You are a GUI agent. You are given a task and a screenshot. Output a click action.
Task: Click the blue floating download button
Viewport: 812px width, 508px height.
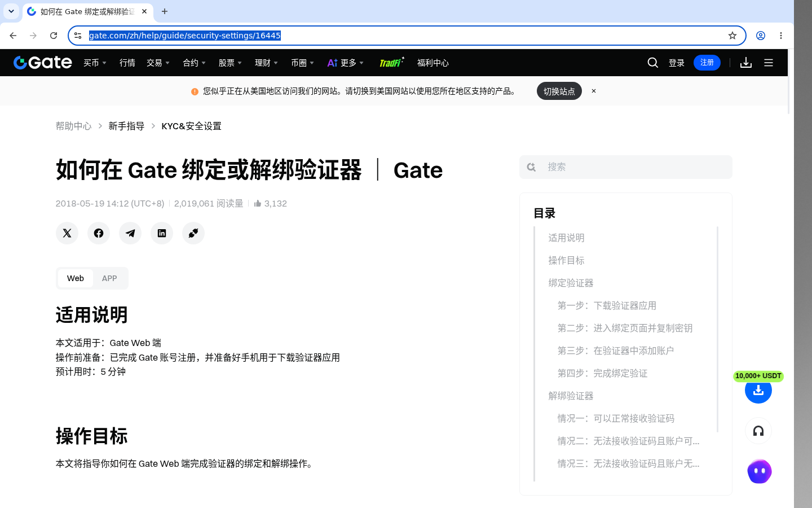pos(758,390)
